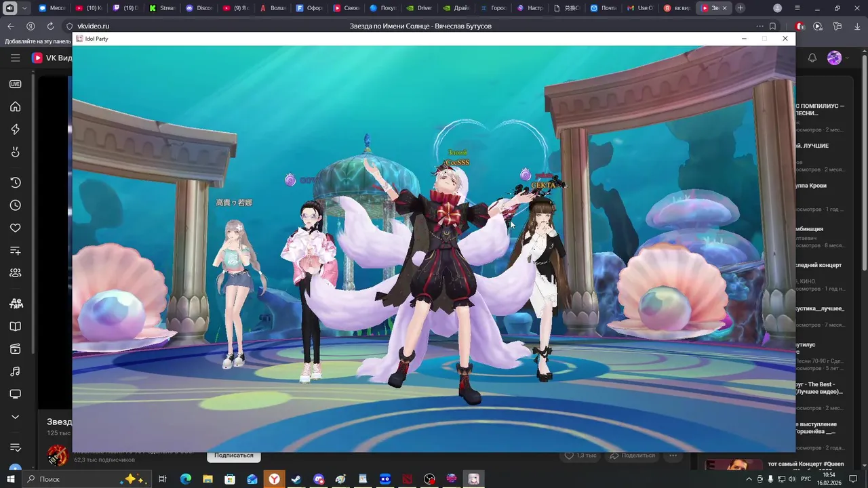868x488 pixels.
Task: Switch to the Driver browser tab
Action: [418, 8]
